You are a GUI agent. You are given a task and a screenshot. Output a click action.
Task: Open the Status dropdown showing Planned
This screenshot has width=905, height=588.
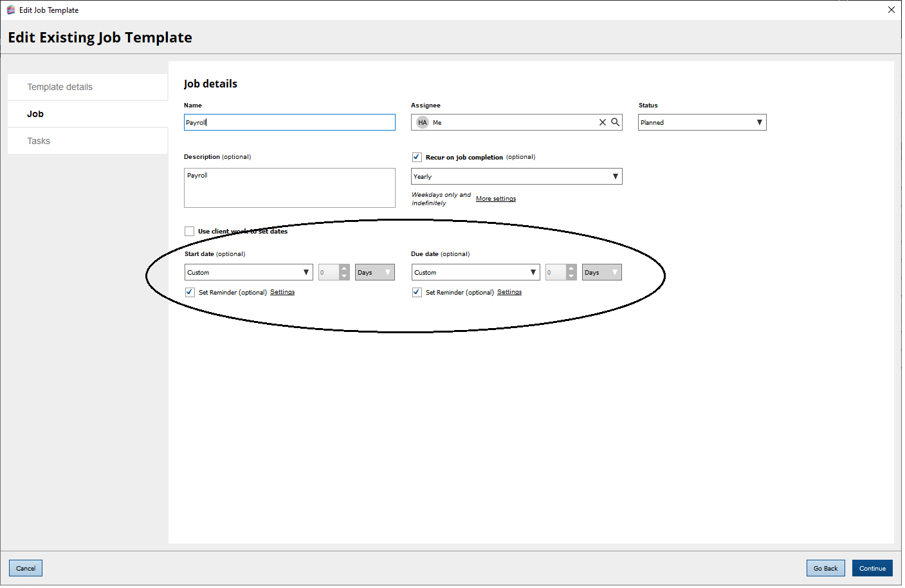pyautogui.click(x=702, y=122)
